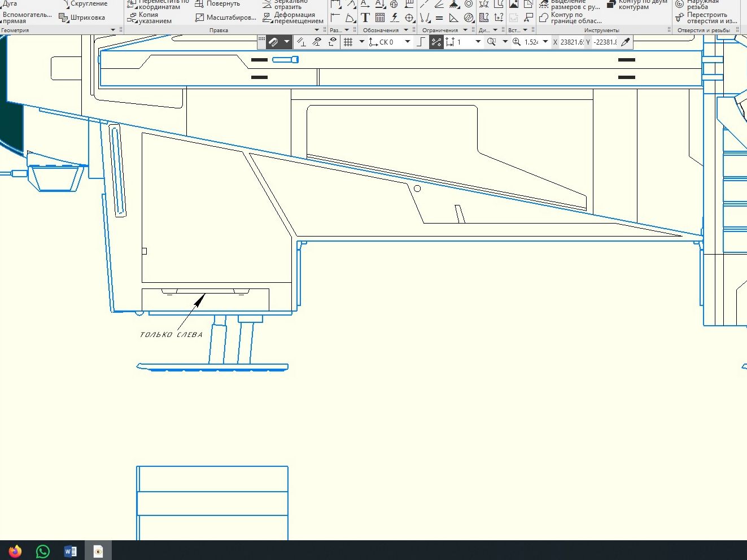The width and height of the screenshot is (747, 560).
Task: Apply the equality constraint icon
Action: pos(439,18)
